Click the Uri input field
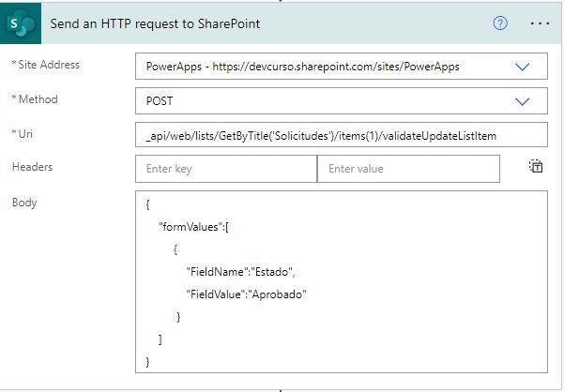 tap(342, 135)
